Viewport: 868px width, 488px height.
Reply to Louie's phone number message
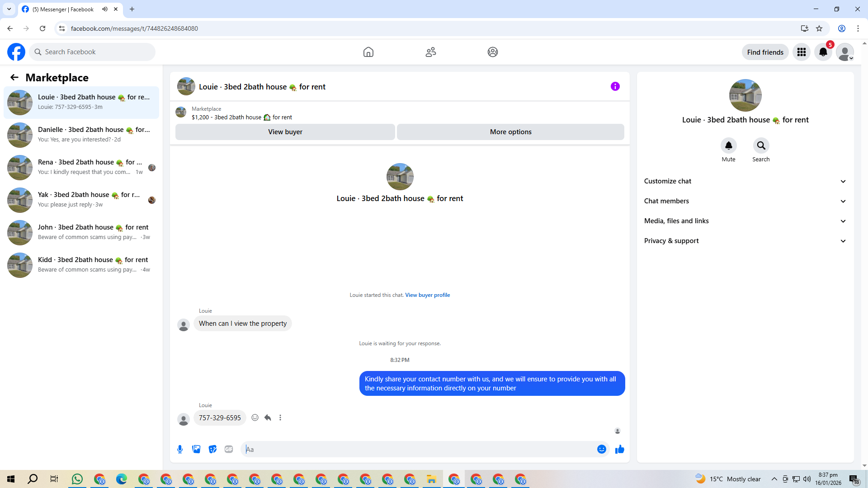pos(268,418)
